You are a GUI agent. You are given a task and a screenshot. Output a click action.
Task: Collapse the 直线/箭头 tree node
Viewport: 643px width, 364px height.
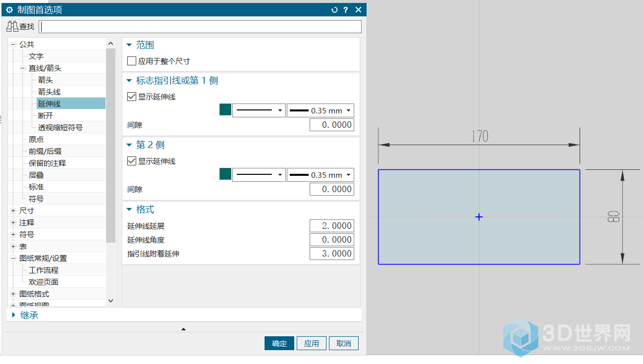(23, 68)
